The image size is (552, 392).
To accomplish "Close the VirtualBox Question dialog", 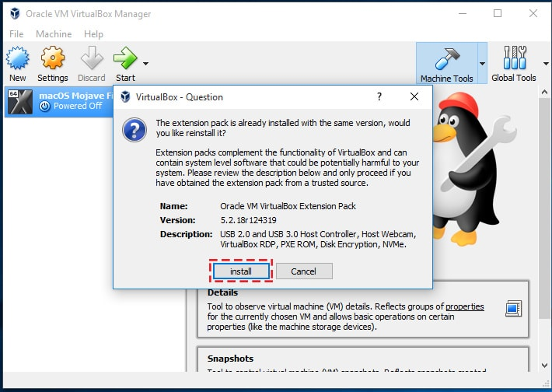I will [414, 96].
